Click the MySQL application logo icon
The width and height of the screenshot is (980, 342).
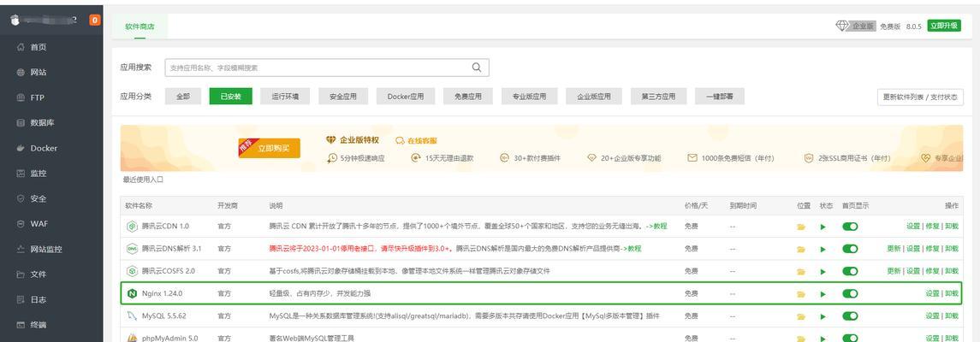[132, 315]
